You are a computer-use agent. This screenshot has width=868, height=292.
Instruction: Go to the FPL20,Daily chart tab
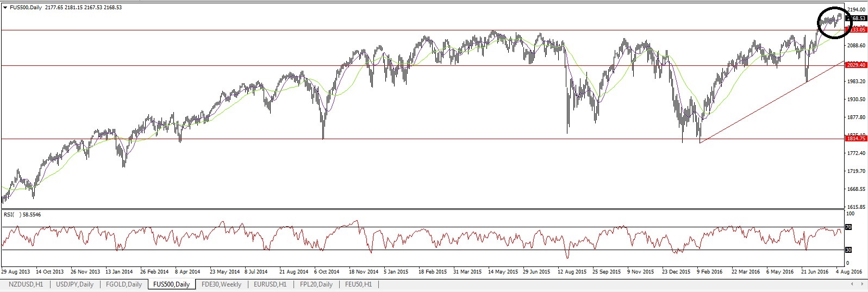(x=316, y=284)
